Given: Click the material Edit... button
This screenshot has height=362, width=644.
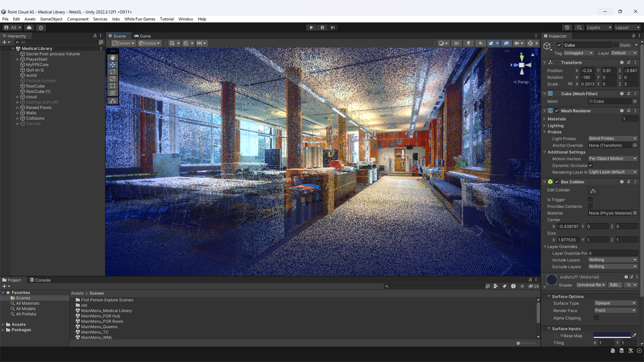Looking at the screenshot, I should (x=615, y=285).
